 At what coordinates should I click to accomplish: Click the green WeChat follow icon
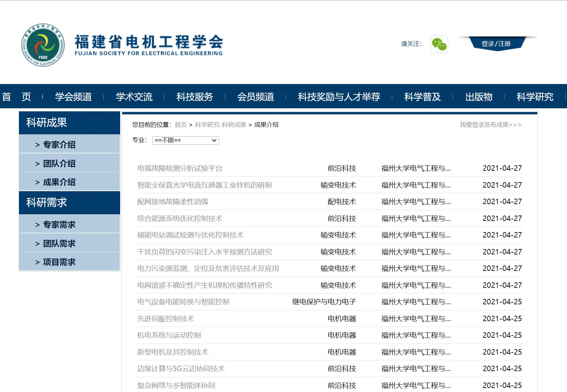(x=439, y=44)
